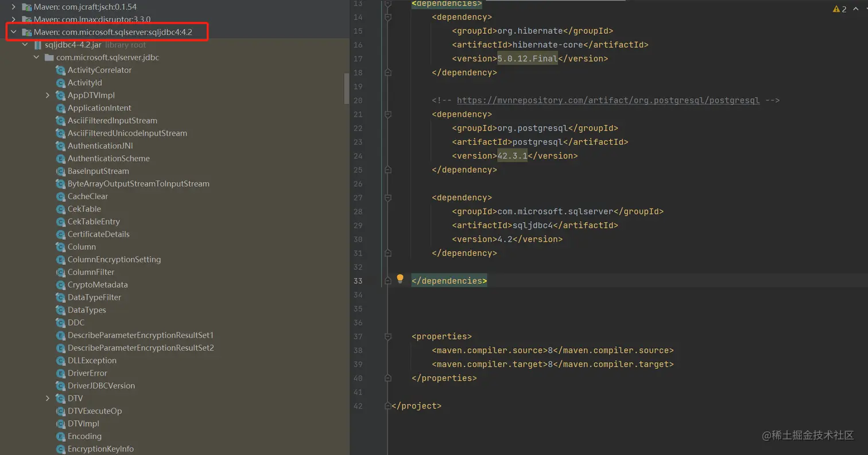Click the project tree vertical scrollbar thumb
The image size is (868, 455).
(x=346, y=88)
